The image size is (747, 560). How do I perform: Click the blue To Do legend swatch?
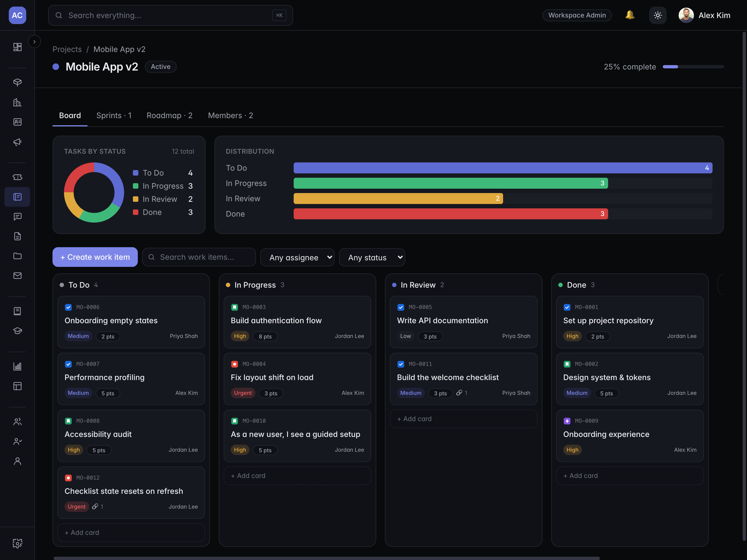[x=135, y=173]
